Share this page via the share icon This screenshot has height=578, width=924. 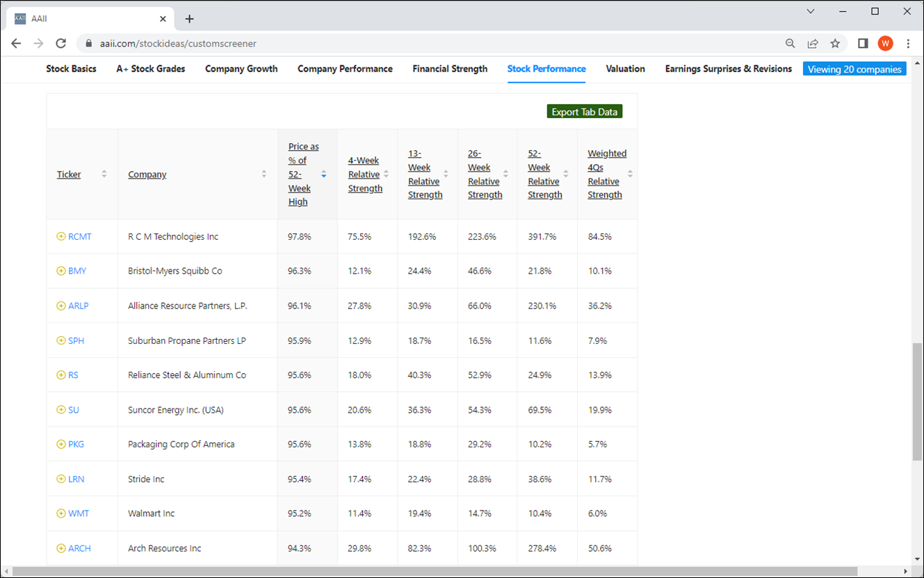coord(813,43)
